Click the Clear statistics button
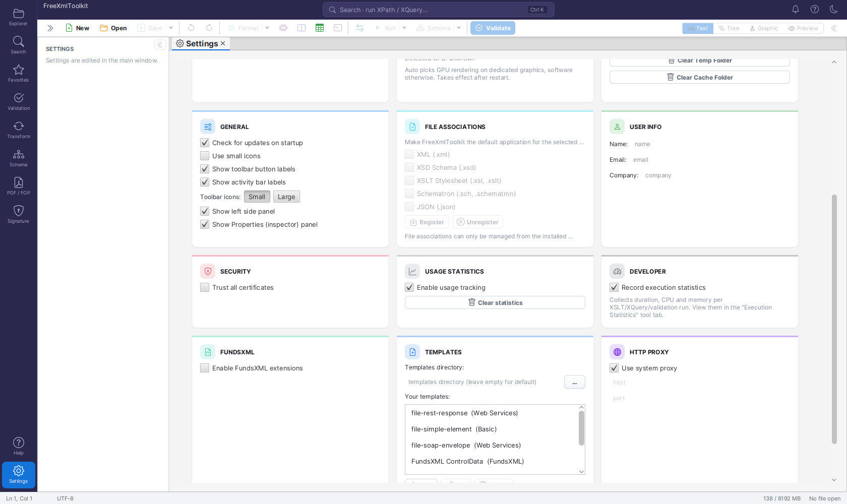Screen dimensions: 847x504 point(495,302)
